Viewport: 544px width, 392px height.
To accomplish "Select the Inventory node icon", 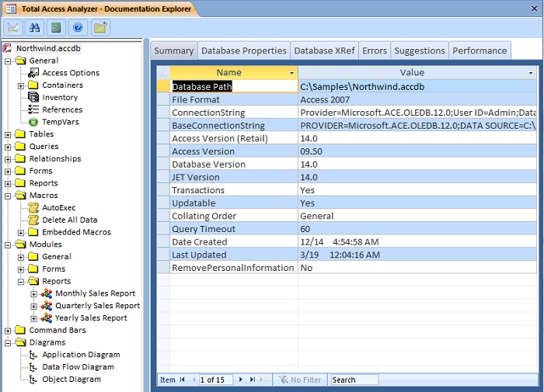I will point(33,97).
